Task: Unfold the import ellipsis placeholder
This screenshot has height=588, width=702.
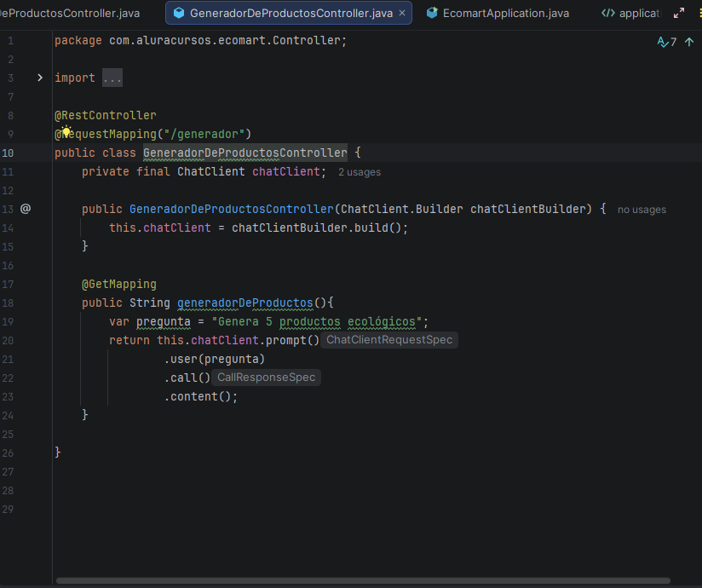Action: tap(112, 78)
